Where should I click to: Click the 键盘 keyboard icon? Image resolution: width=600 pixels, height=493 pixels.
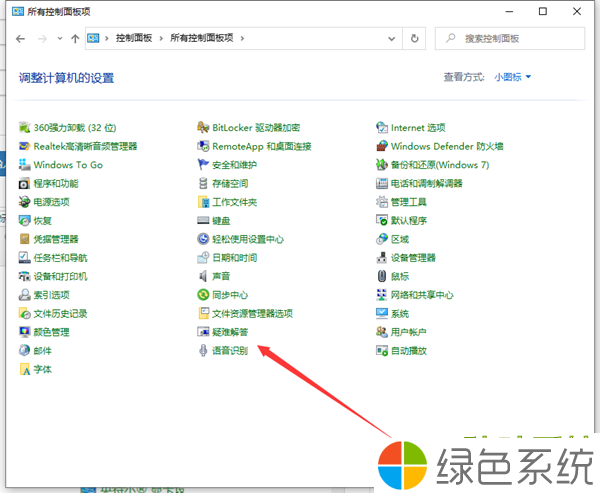tap(203, 220)
